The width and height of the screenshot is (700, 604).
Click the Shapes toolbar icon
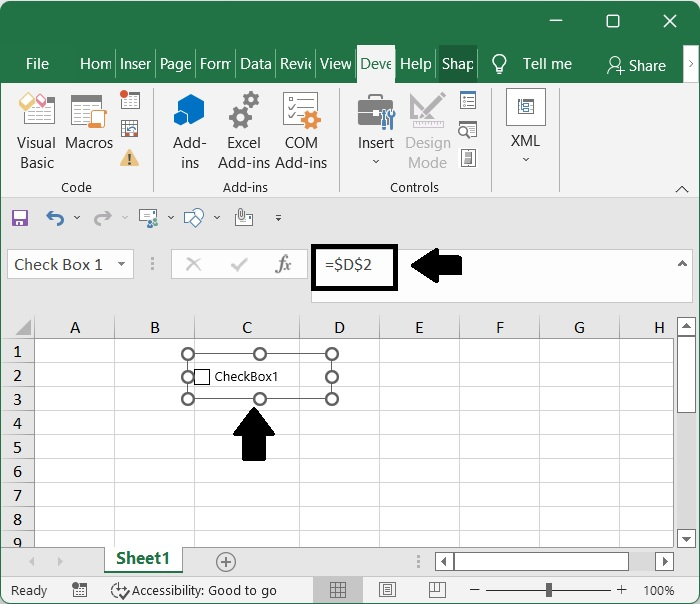coord(194,218)
